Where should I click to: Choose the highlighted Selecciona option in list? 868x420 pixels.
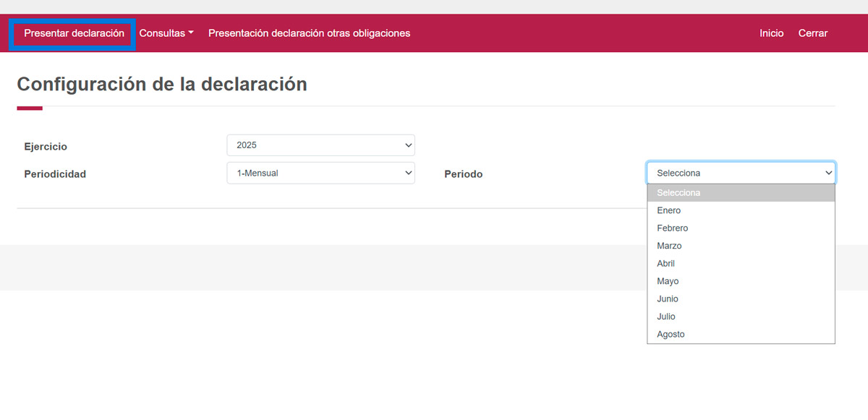pyautogui.click(x=741, y=193)
